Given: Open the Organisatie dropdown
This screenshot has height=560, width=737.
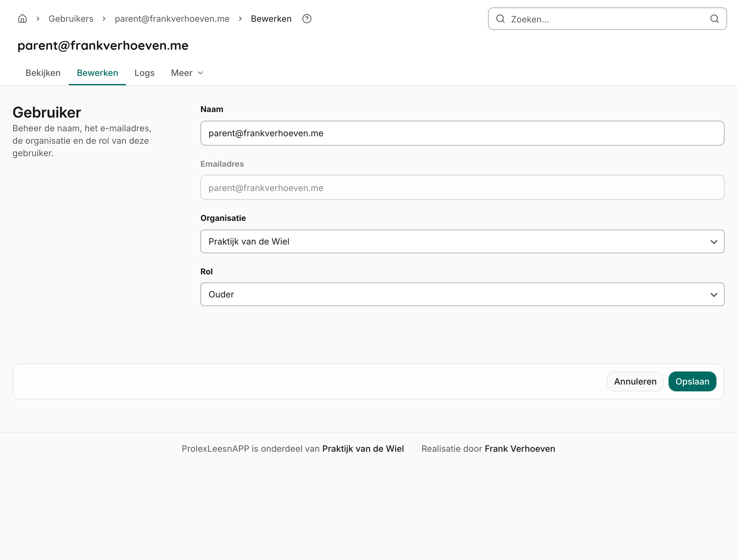Looking at the screenshot, I should coord(462,241).
